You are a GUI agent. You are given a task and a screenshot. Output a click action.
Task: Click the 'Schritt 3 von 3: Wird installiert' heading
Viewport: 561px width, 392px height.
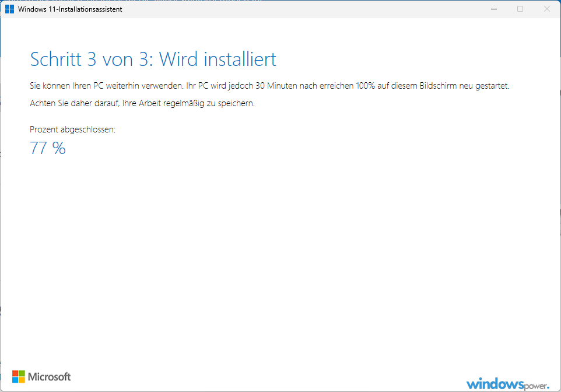pyautogui.click(x=153, y=59)
